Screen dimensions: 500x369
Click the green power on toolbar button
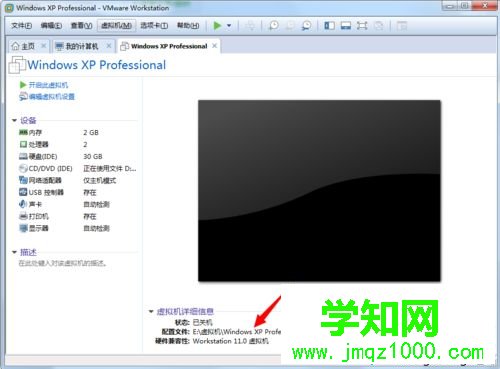click(217, 26)
